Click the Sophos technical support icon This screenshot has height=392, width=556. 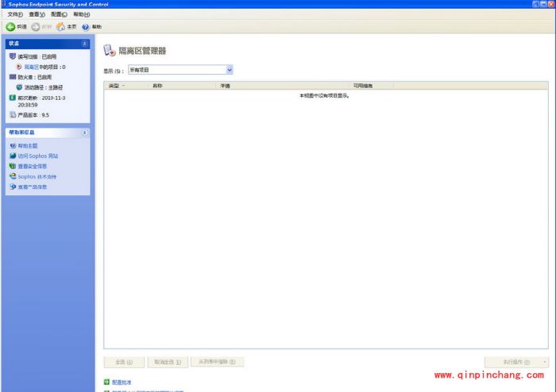[x=13, y=176]
